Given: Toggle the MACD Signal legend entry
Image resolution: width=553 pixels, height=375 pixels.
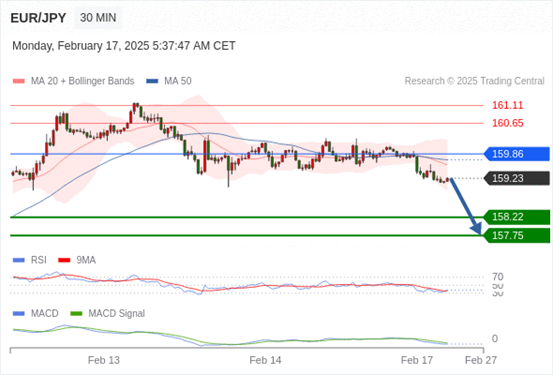Looking at the screenshot, I should [x=108, y=313].
